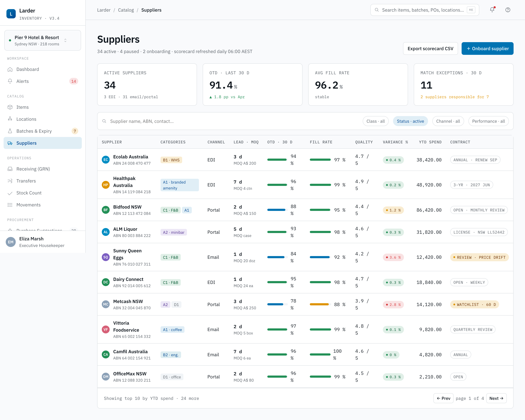
Task: Click the Match Exceptions card
Action: tap(463, 84)
